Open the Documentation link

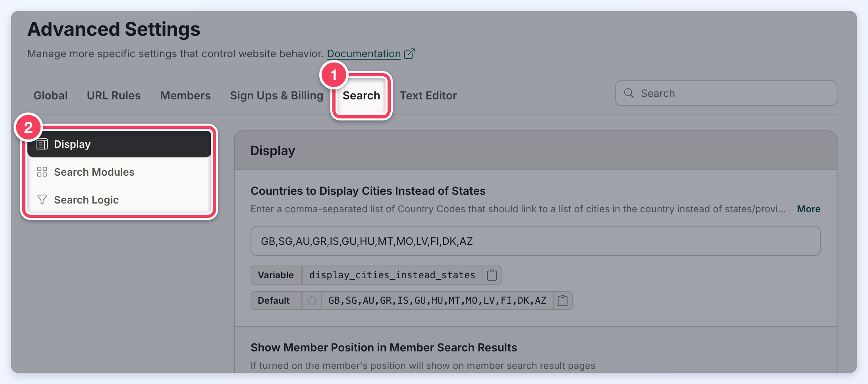coord(364,54)
